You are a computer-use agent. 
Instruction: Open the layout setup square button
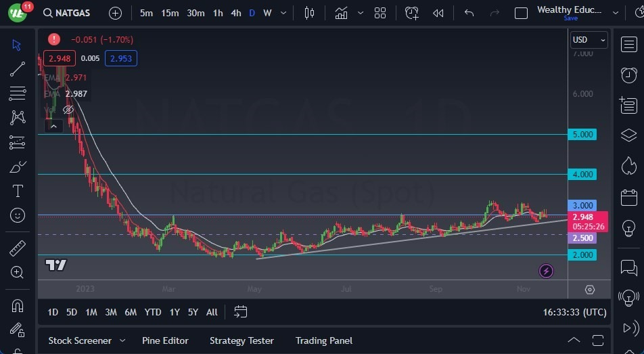click(x=521, y=13)
